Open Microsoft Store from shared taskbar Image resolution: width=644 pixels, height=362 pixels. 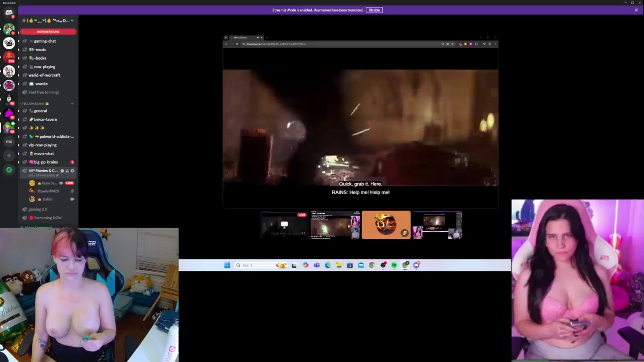(x=350, y=265)
